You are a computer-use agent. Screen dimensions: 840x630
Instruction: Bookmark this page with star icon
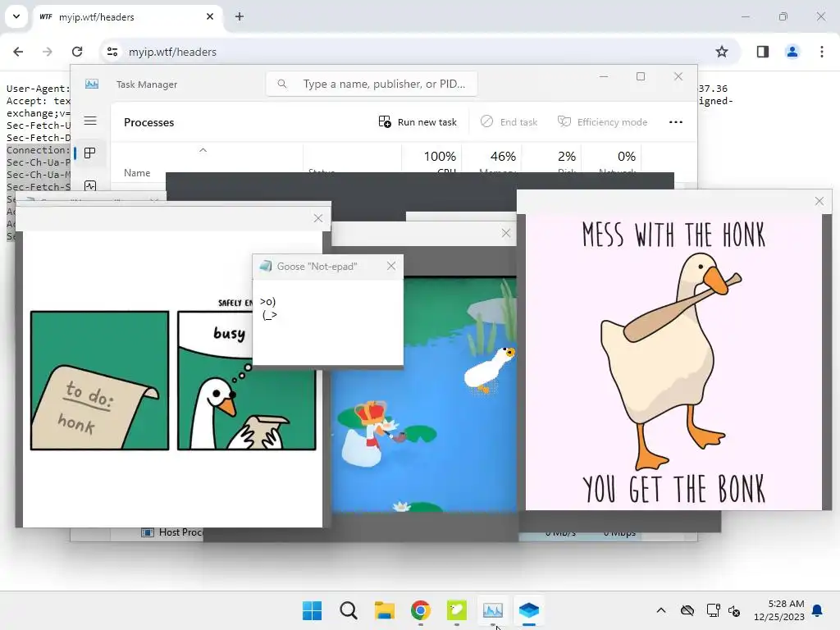pos(722,52)
